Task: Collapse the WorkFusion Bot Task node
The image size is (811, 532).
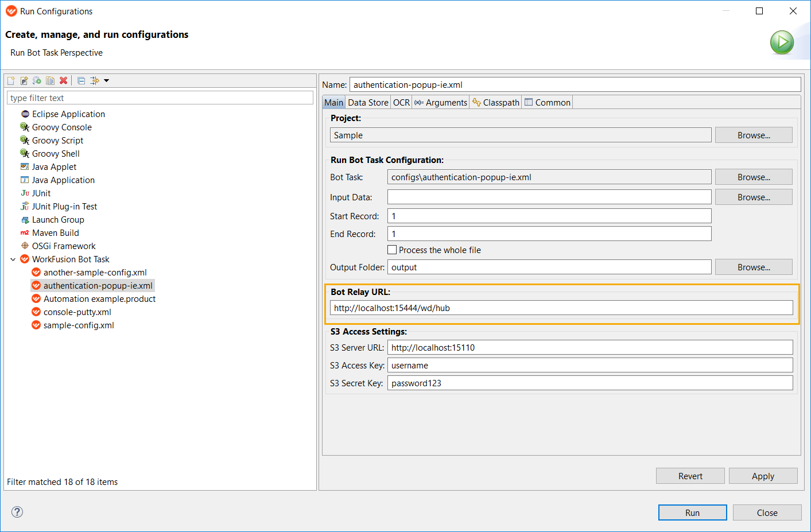Action: tap(13, 259)
